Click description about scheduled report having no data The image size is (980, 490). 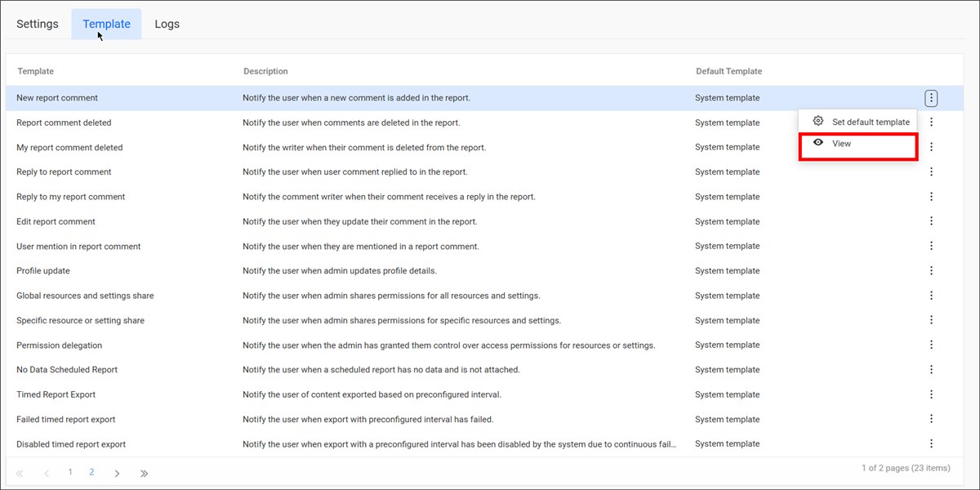click(x=381, y=370)
